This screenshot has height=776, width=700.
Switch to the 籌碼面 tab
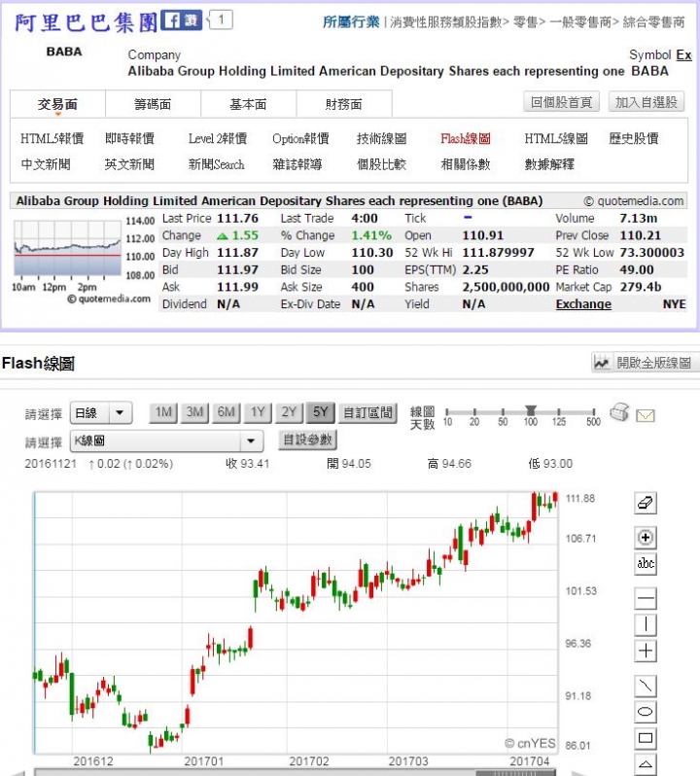pos(153,104)
